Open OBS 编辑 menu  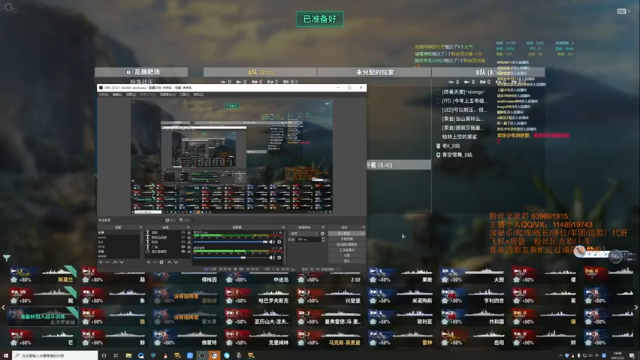117,94
